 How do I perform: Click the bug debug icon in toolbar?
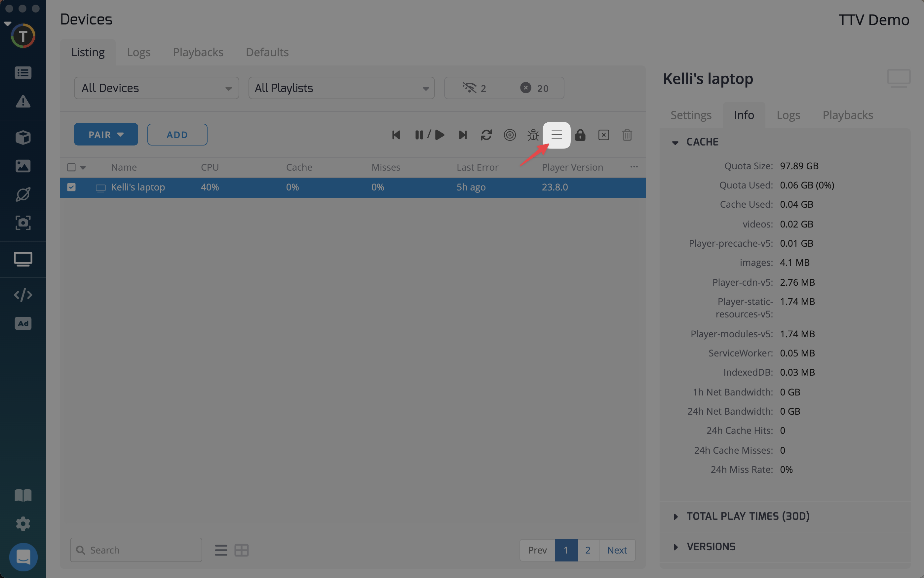[x=533, y=135]
